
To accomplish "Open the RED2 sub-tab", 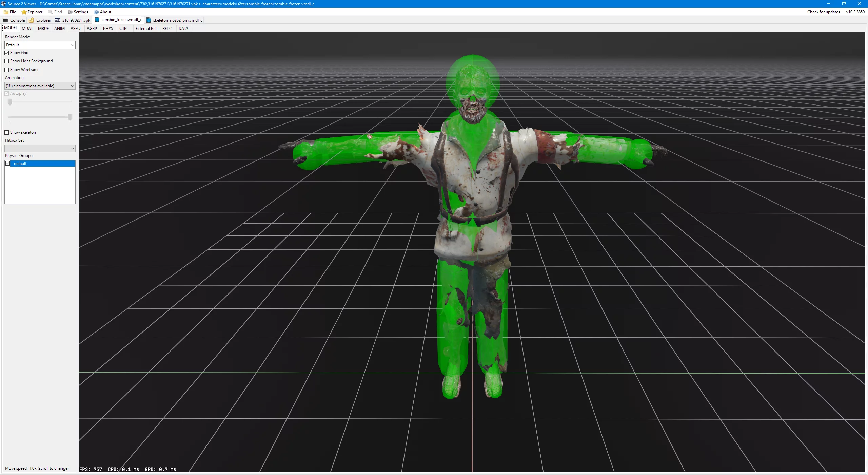I will click(167, 28).
